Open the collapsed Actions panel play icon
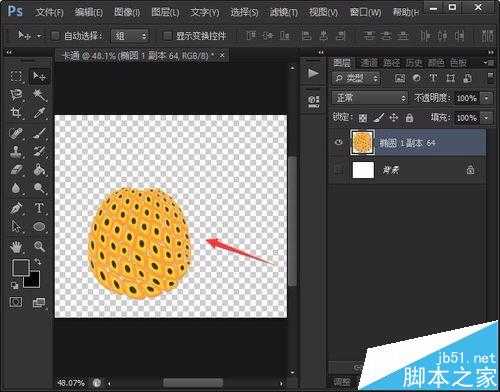The width and height of the screenshot is (500, 392). (x=313, y=73)
